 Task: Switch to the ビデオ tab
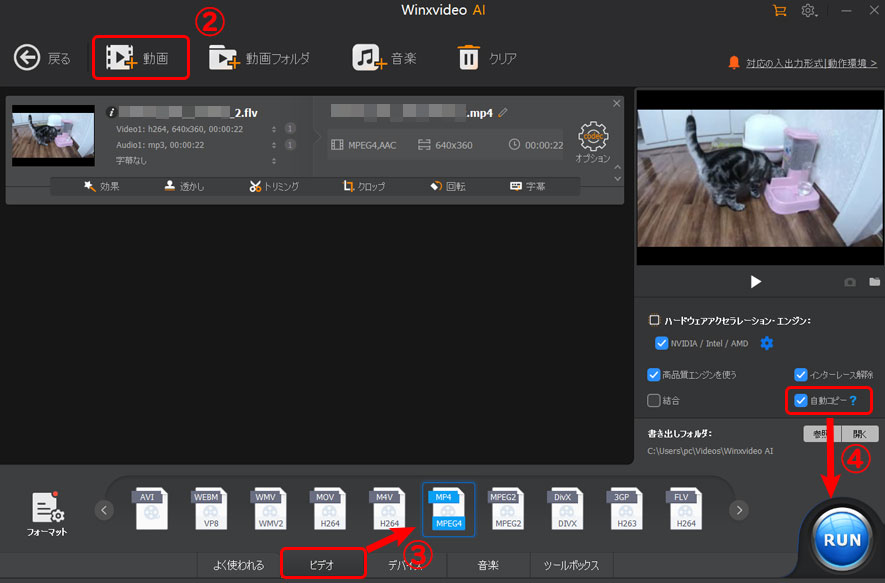321,565
